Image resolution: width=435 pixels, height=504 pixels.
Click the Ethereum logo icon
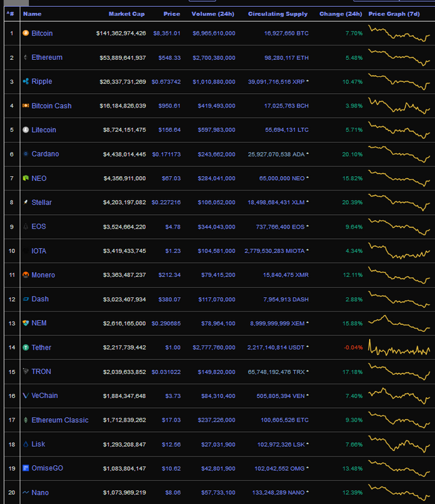(26, 57)
